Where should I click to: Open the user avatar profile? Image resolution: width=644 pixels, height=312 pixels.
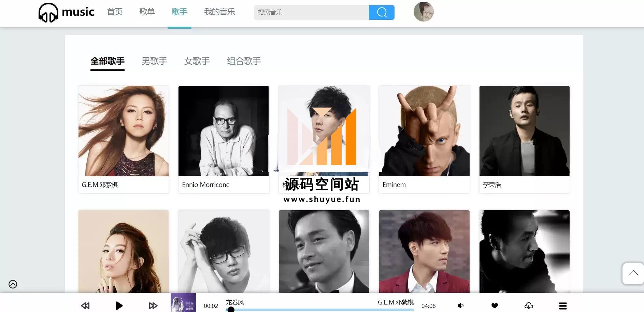click(x=424, y=12)
